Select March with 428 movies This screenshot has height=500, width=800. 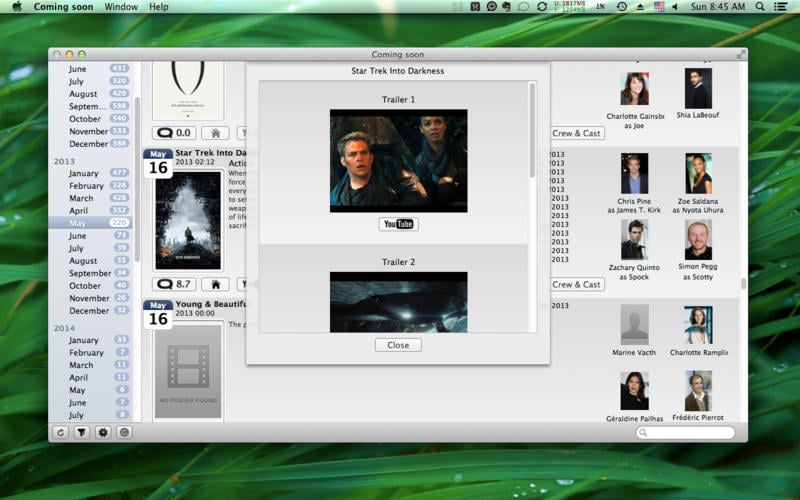click(x=90, y=198)
